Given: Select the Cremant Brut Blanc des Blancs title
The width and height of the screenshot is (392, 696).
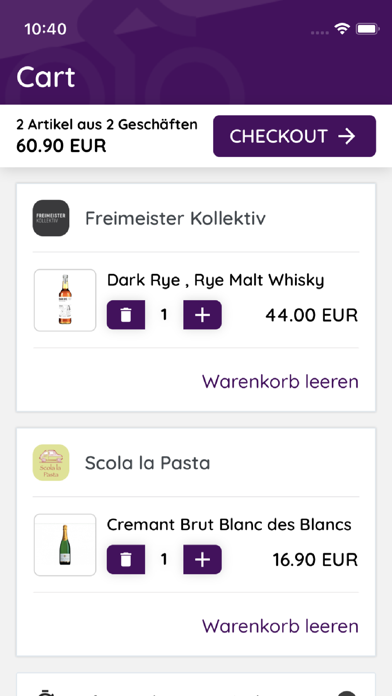Looking at the screenshot, I should click(229, 525).
